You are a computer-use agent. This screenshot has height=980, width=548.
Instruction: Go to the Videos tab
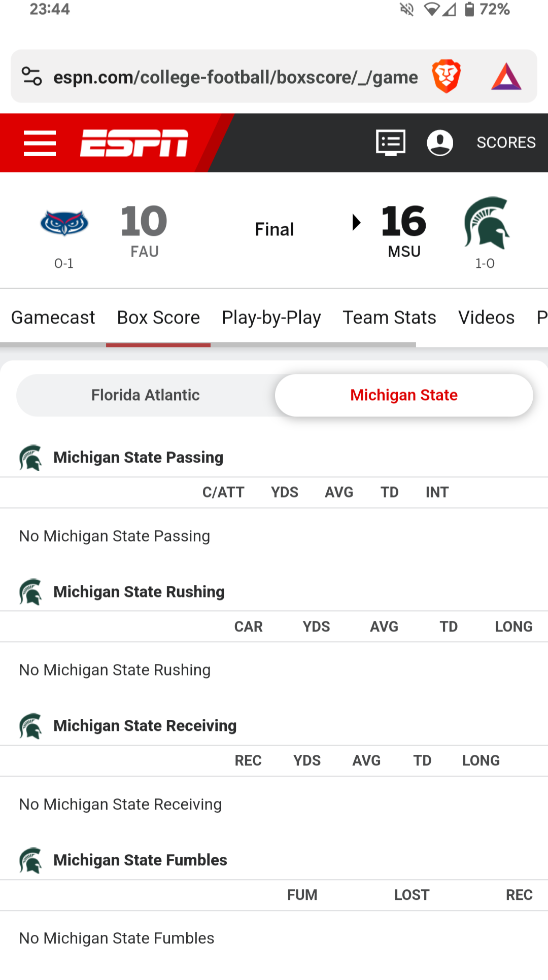(x=486, y=318)
